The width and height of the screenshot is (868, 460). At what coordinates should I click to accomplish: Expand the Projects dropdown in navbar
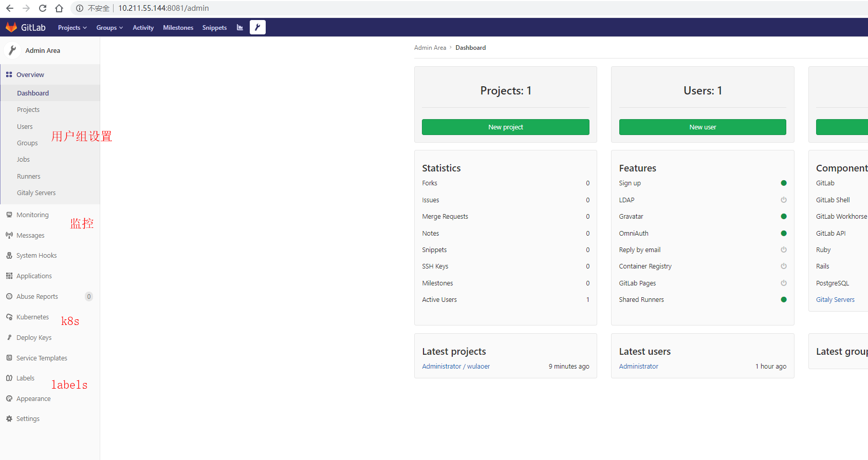pos(72,28)
